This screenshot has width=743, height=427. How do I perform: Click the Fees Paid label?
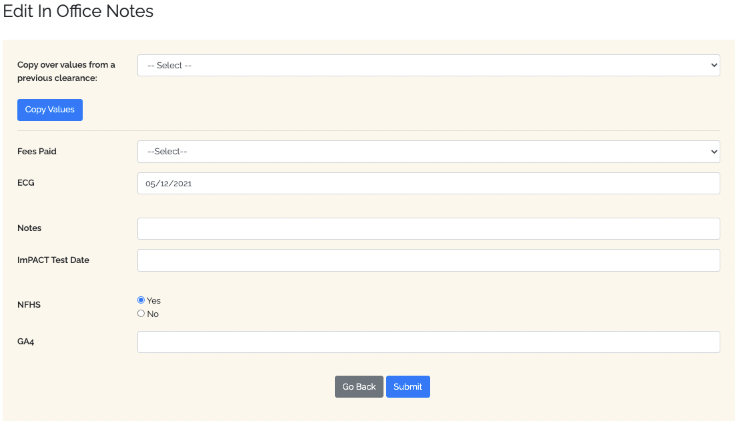click(x=38, y=152)
